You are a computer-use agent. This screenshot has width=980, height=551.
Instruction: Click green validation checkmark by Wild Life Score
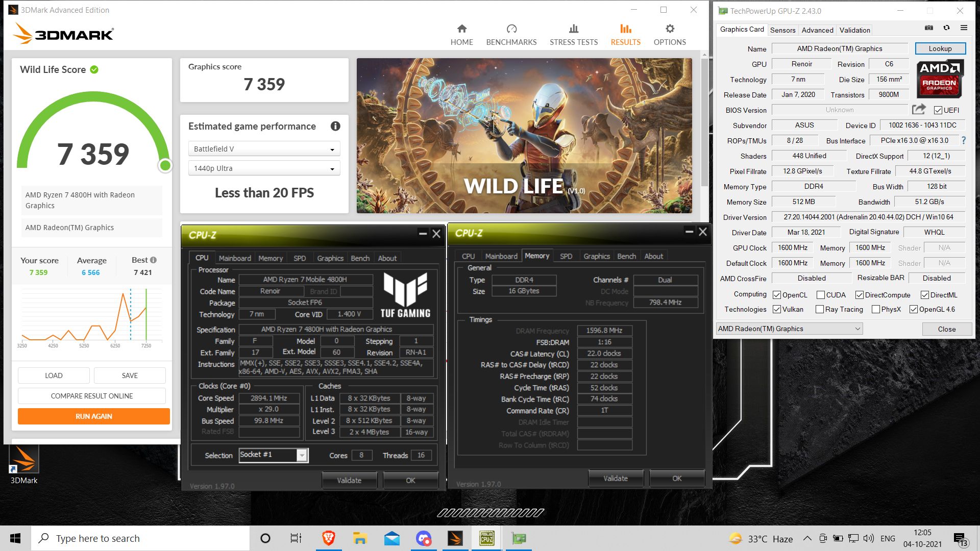point(94,69)
